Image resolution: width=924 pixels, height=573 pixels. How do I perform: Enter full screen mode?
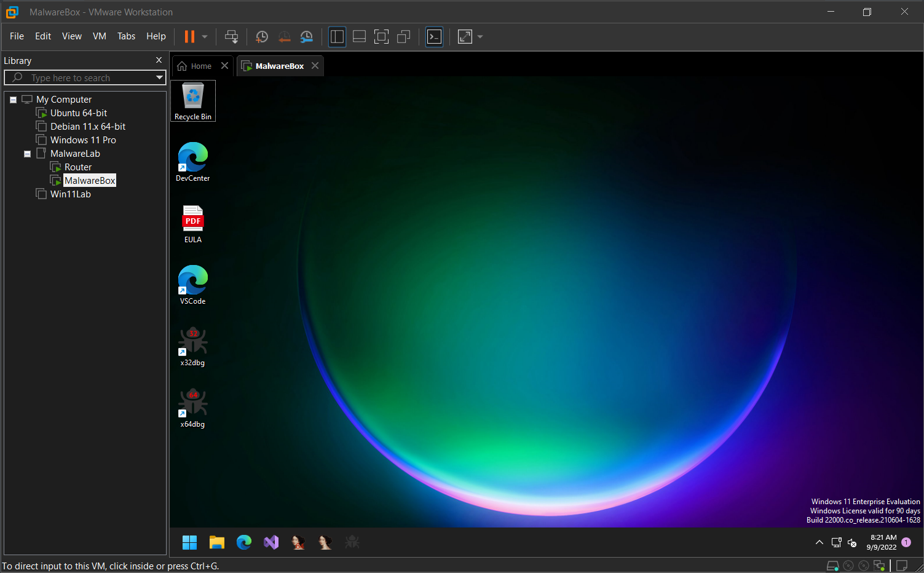381,37
